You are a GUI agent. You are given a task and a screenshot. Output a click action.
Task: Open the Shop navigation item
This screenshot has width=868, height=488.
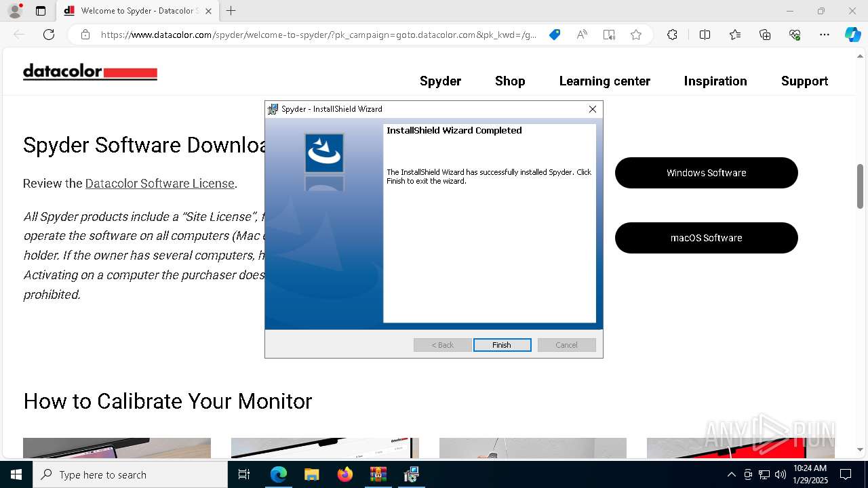pos(510,81)
